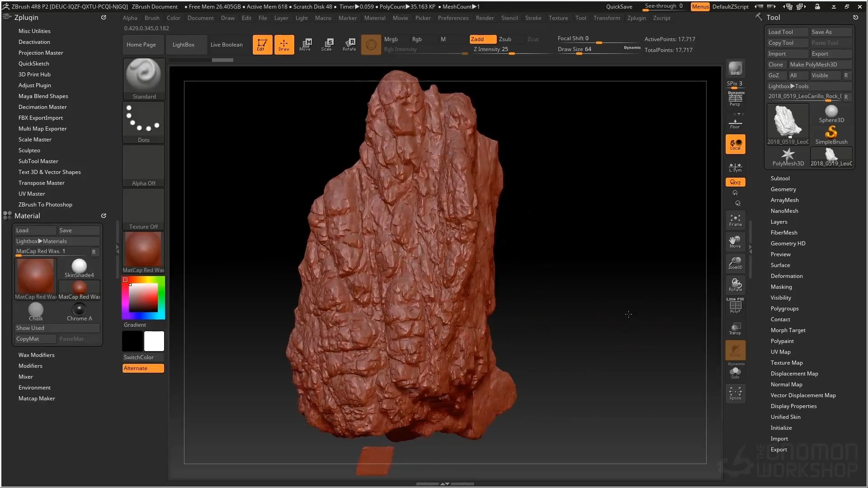Click the Frame view icon

pyautogui.click(x=735, y=220)
